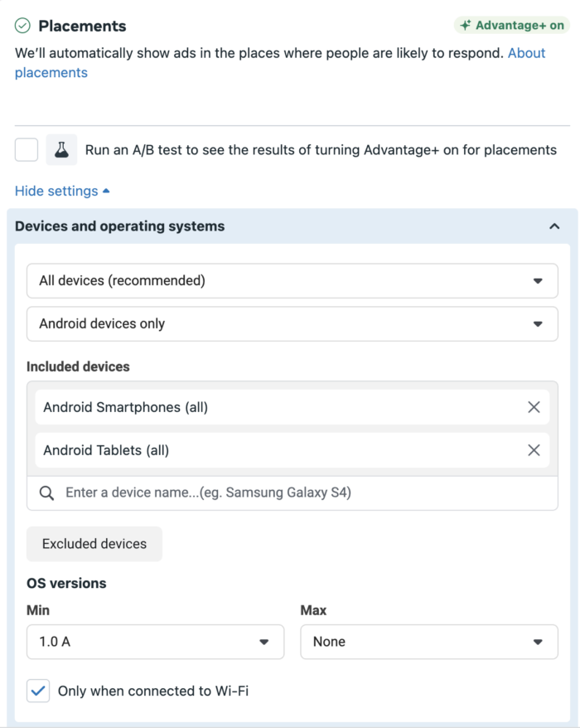Open the About placements link
The width and height of the screenshot is (580, 728).
tap(280, 63)
